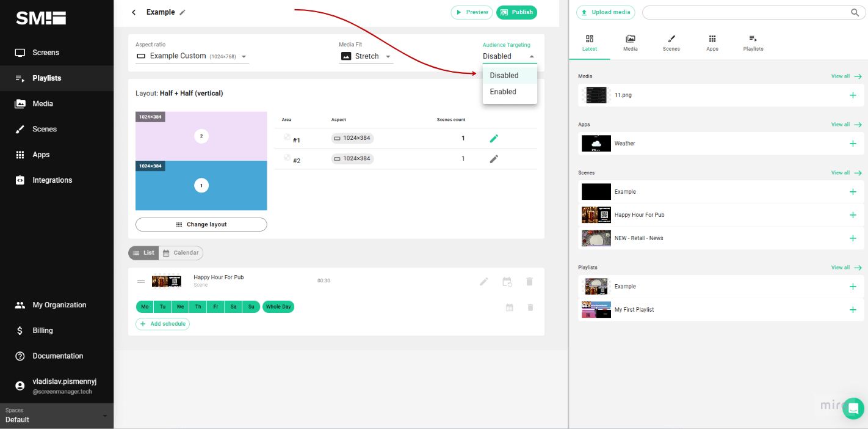Add the Example scene with the plus icon
This screenshot has height=429, width=868.
[x=853, y=191]
